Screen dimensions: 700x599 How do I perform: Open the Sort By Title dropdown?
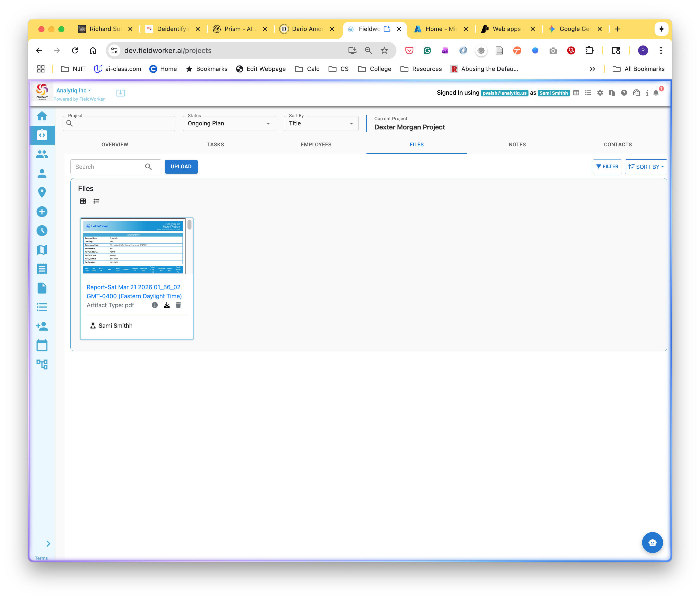pos(321,123)
